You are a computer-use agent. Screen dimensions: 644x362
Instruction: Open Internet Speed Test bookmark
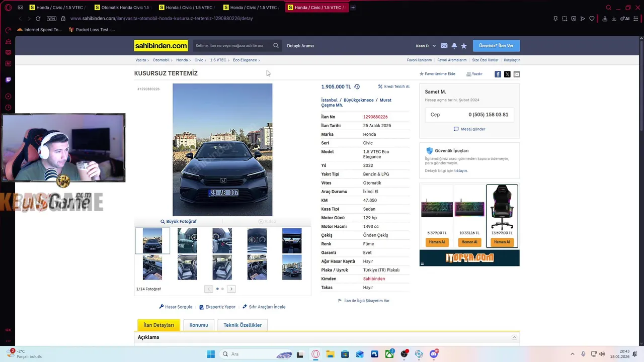click(39, 30)
